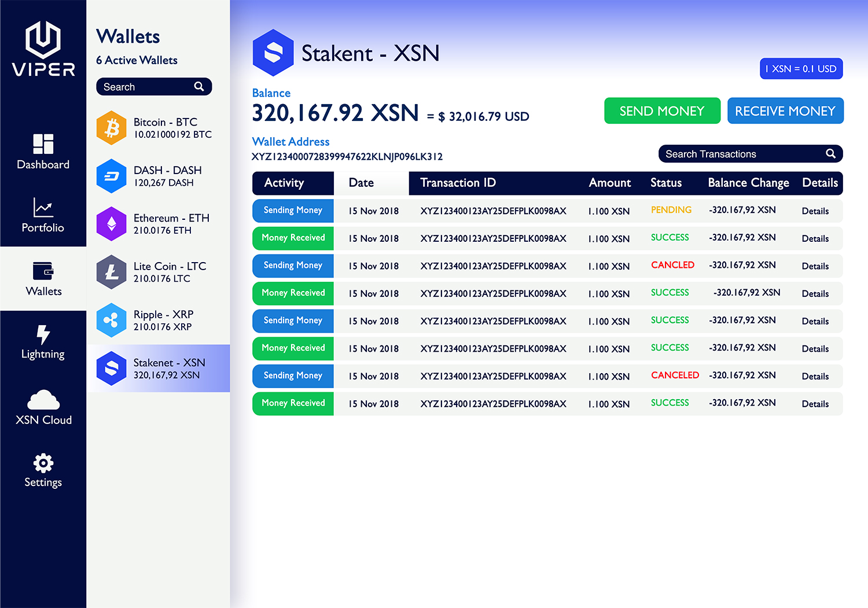Click Sending Money label in PENDING row
This screenshot has width=868, height=608.
pyautogui.click(x=293, y=211)
